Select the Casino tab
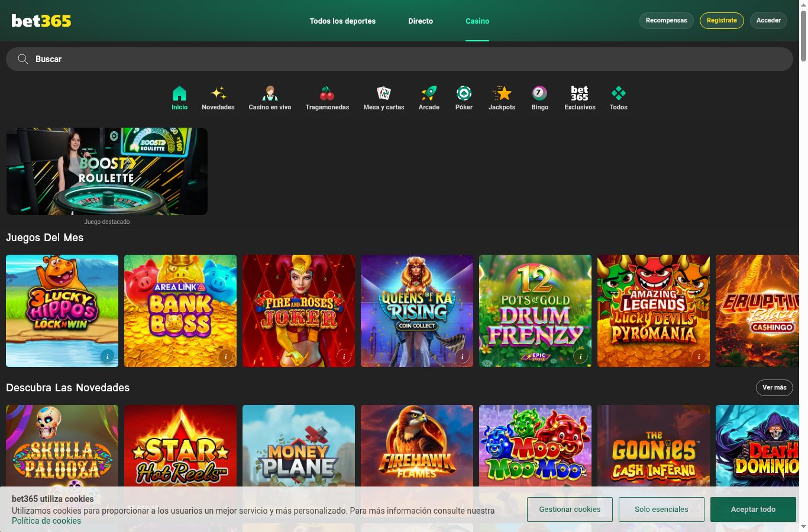This screenshot has height=532, width=808. click(x=477, y=21)
